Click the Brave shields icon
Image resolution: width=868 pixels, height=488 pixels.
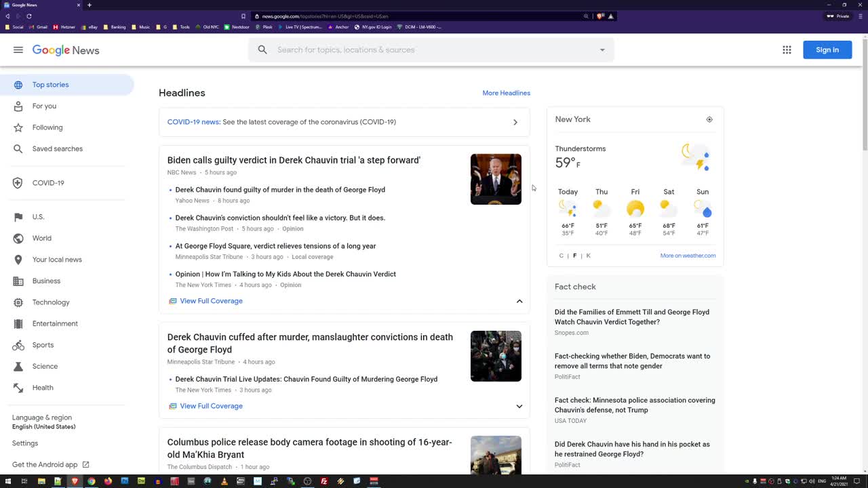[x=600, y=16]
